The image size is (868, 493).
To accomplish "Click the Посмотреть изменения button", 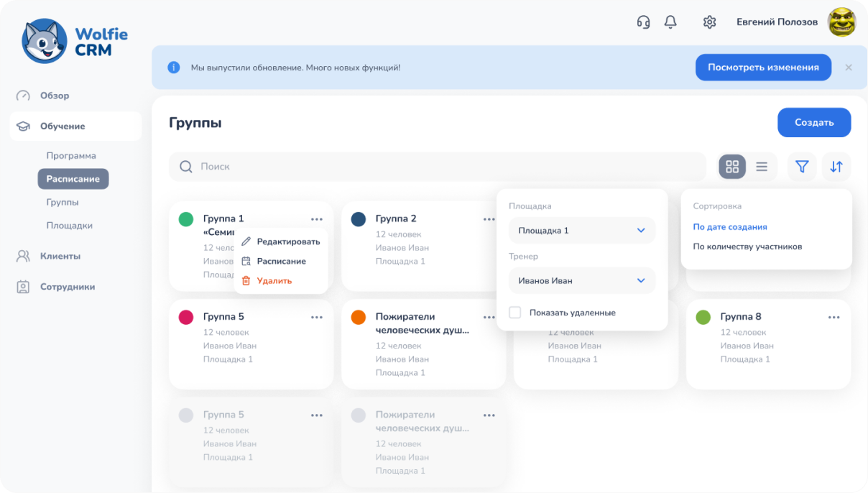I will click(763, 68).
